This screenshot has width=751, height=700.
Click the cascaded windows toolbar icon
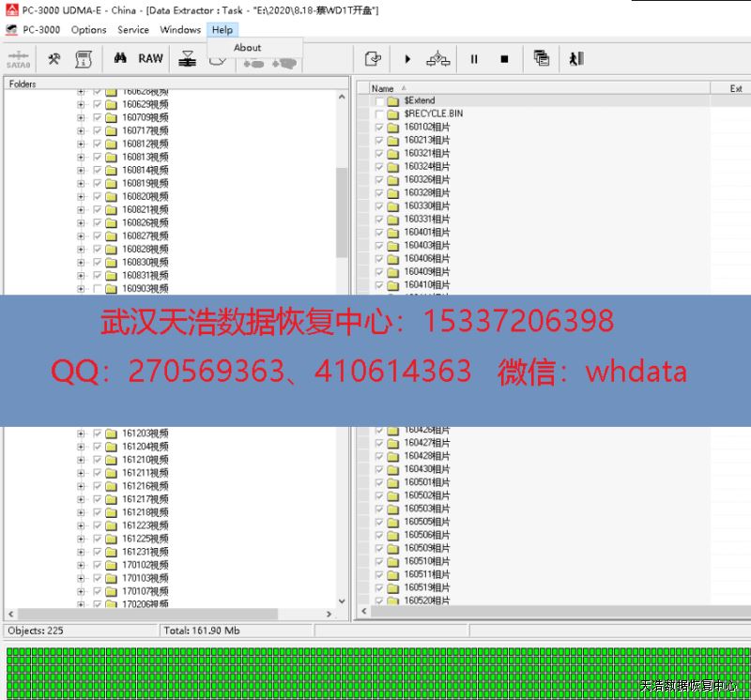click(x=542, y=58)
